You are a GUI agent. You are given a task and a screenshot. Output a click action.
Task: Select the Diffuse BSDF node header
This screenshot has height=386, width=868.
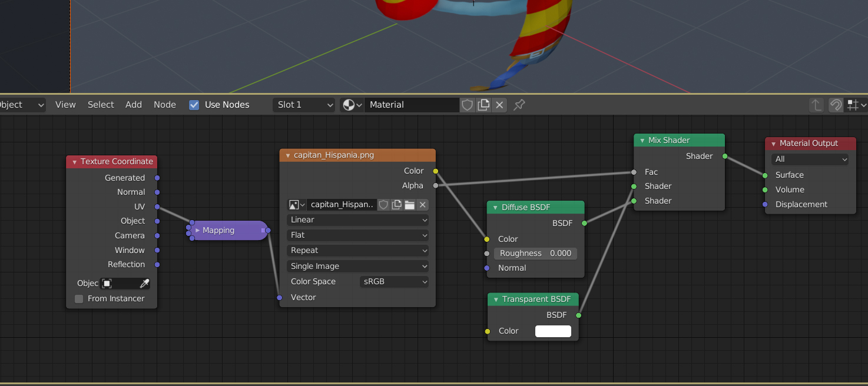click(x=536, y=208)
